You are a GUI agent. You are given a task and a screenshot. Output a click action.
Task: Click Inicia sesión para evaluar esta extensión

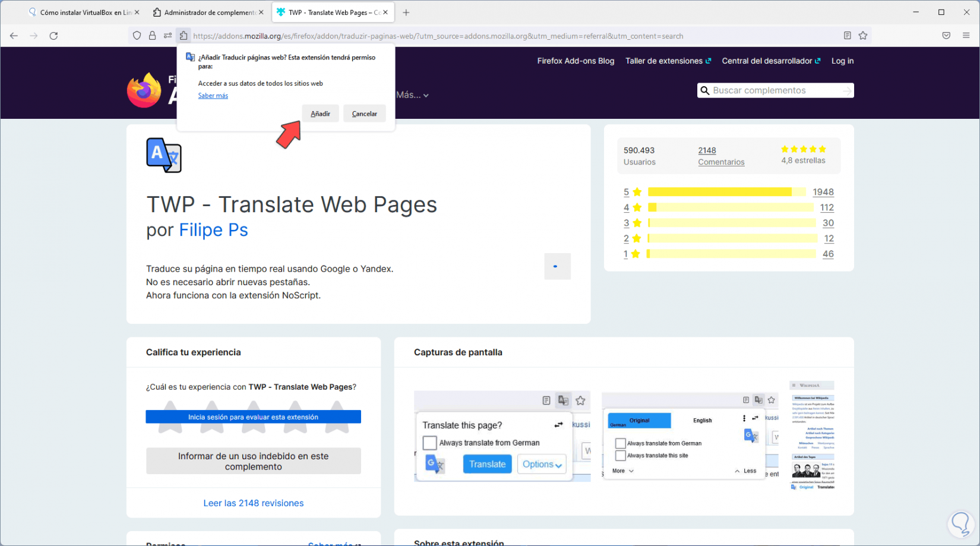pyautogui.click(x=254, y=417)
